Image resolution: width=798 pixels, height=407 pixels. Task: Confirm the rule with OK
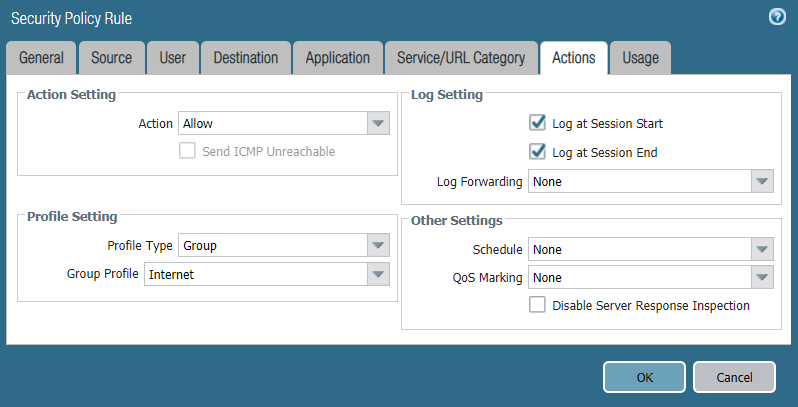(644, 377)
